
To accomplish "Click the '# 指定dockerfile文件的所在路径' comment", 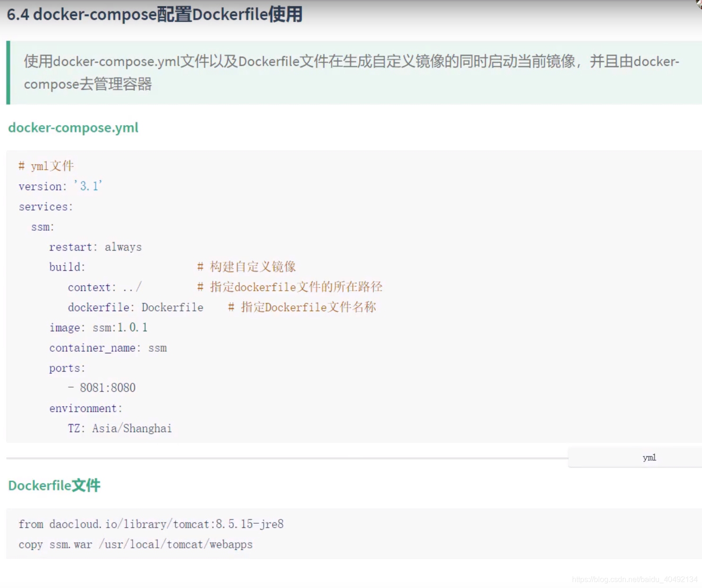I will (x=290, y=287).
